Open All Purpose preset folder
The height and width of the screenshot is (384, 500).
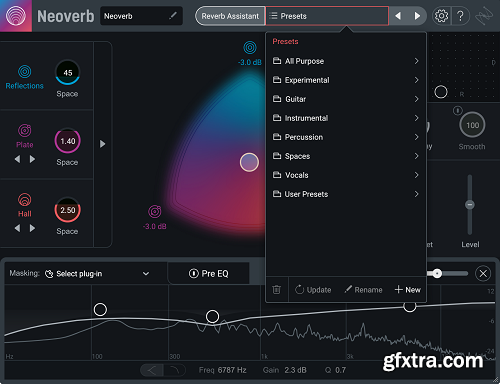pos(346,61)
